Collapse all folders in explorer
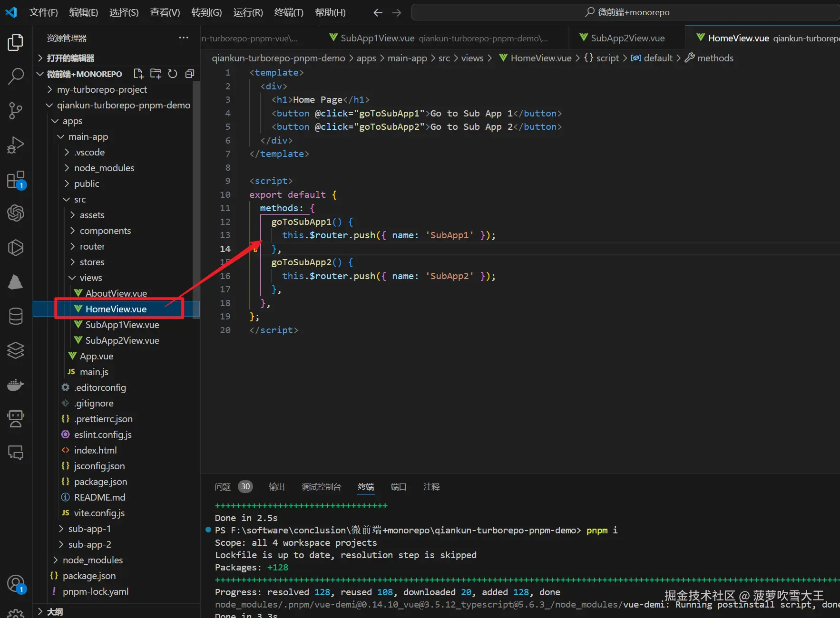Screen dimensions: 840x618 pos(190,74)
